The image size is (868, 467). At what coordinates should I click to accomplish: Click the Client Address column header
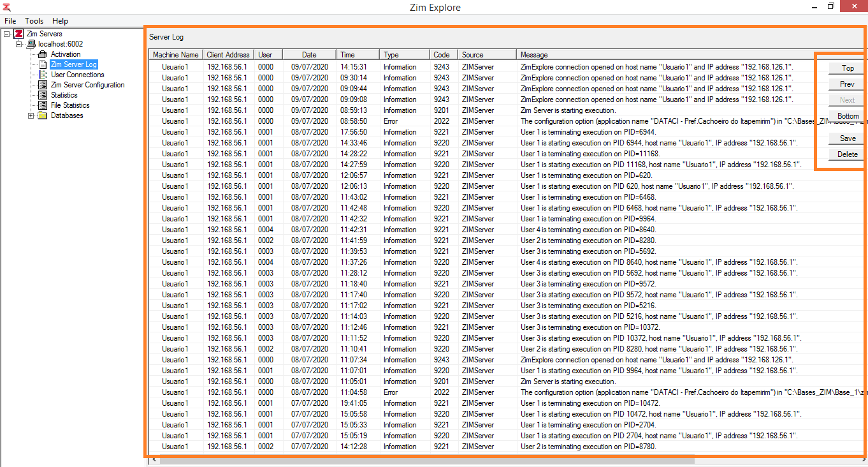pos(229,55)
